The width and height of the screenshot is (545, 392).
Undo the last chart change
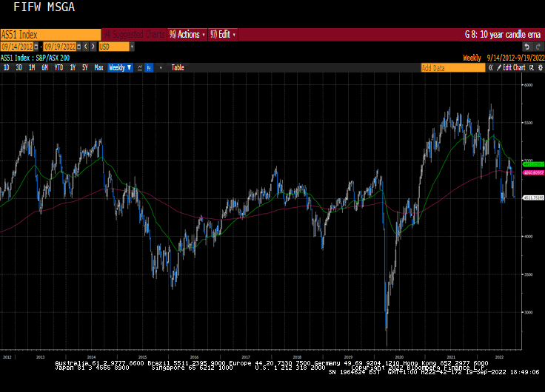pyautogui.click(x=527, y=47)
